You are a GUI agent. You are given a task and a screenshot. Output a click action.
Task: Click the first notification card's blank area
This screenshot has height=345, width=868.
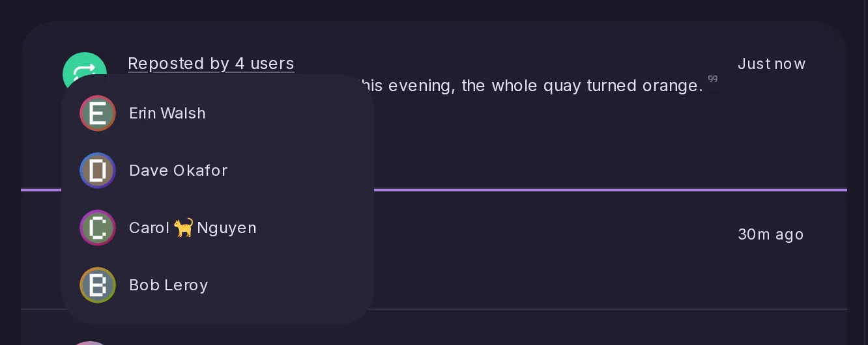554,143
